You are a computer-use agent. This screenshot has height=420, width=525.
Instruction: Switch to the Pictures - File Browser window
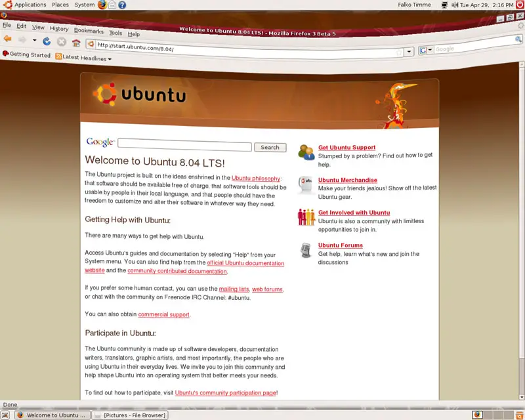point(130,415)
